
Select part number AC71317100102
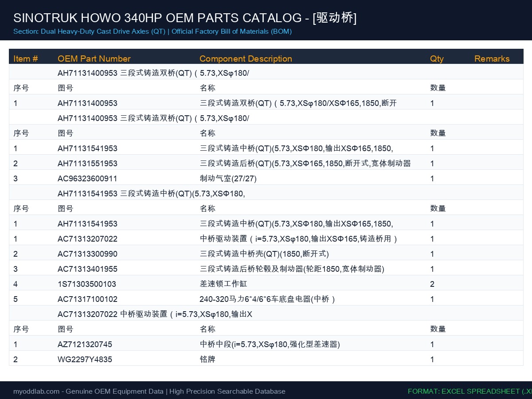pyautogui.click(x=87, y=299)
